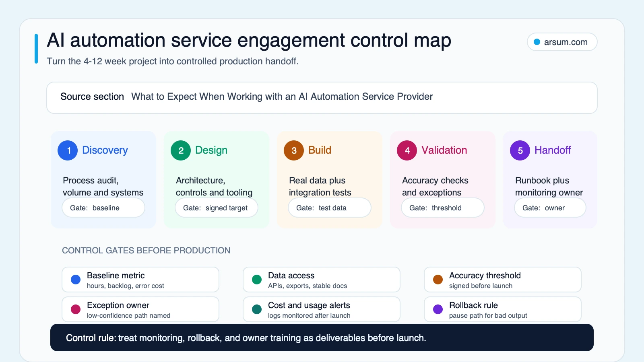Screen dimensions: 644x362
Task: Click the 'Accuracy threshold' card title
Action: pos(485,276)
